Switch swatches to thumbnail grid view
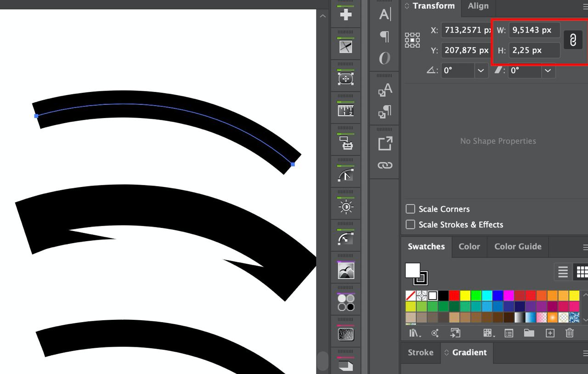 tap(582, 272)
